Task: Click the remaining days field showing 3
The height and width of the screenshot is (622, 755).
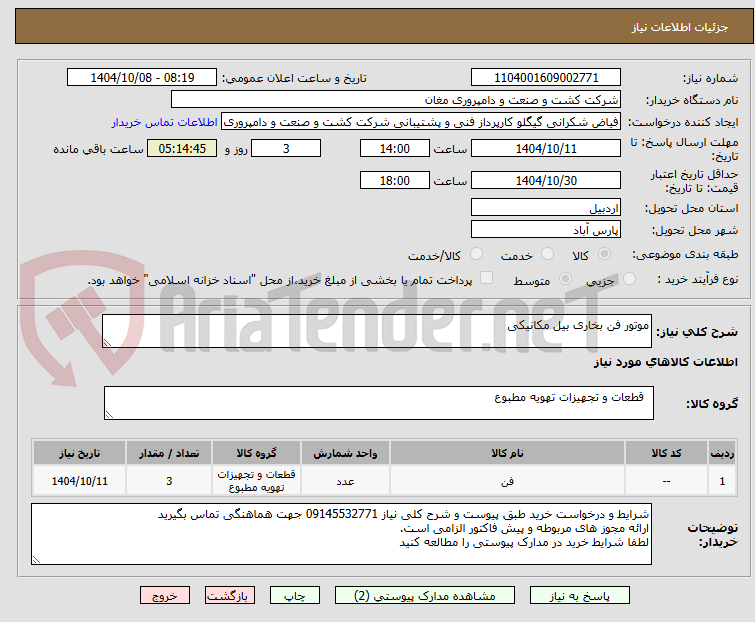Action: (286, 148)
